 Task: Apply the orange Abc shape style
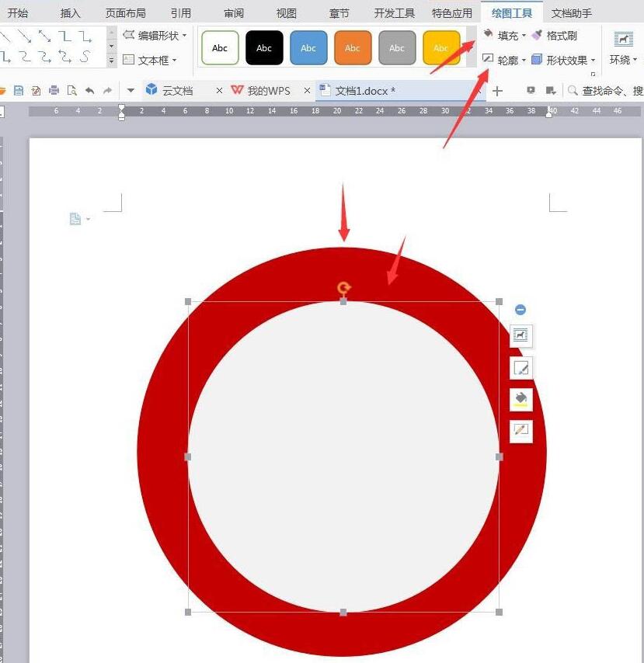pyautogui.click(x=353, y=48)
